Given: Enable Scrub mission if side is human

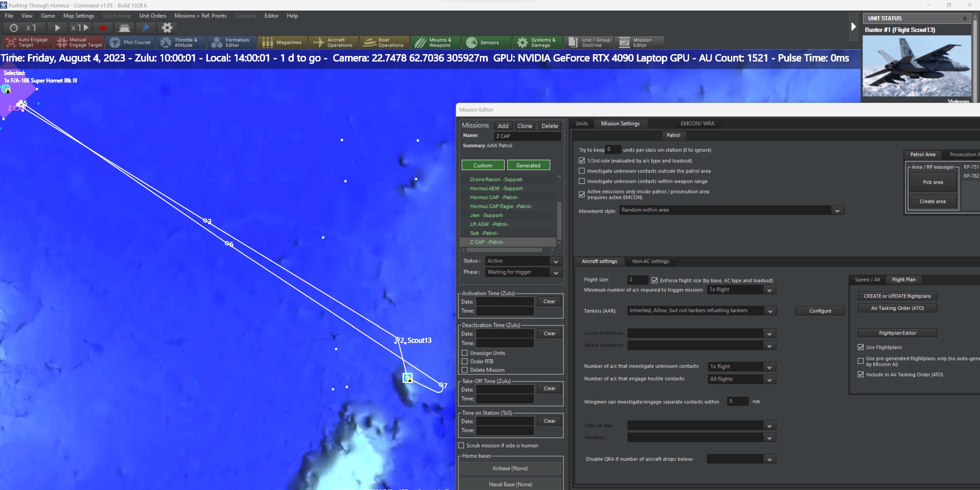Looking at the screenshot, I should 461,445.
